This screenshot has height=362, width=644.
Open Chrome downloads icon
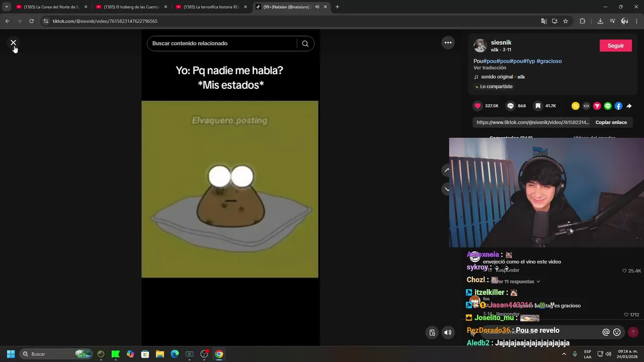tap(600, 21)
